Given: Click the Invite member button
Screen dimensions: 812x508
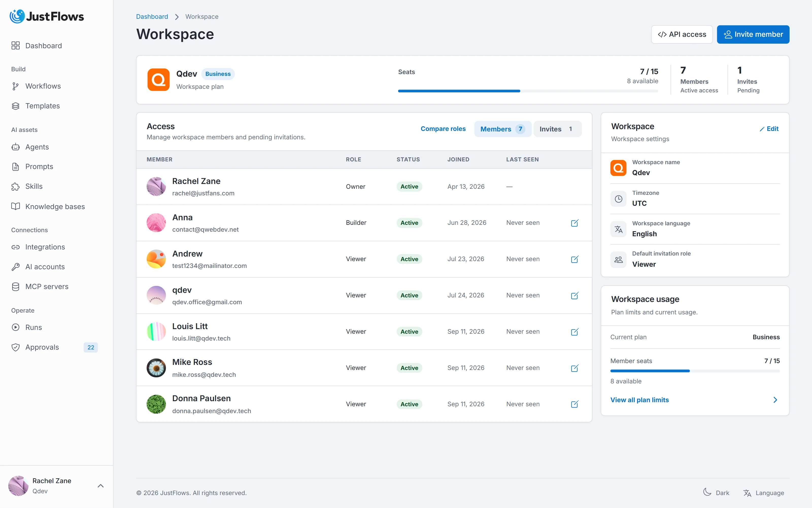Looking at the screenshot, I should (753, 34).
